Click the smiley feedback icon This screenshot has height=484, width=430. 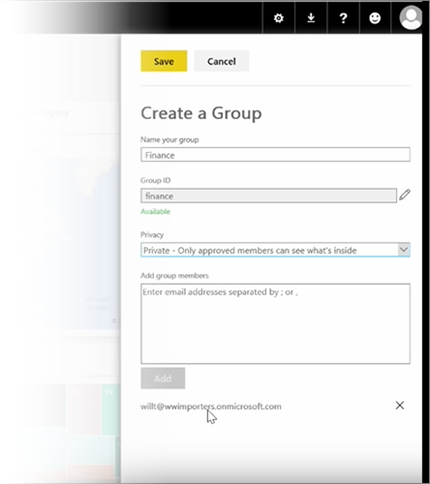point(375,18)
